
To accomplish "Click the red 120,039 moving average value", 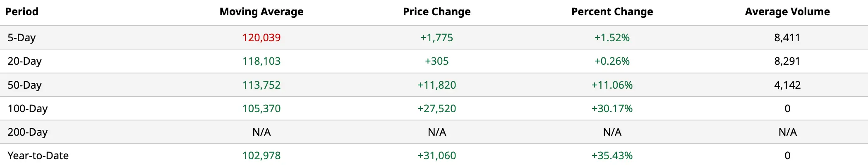I will pyautogui.click(x=261, y=38).
